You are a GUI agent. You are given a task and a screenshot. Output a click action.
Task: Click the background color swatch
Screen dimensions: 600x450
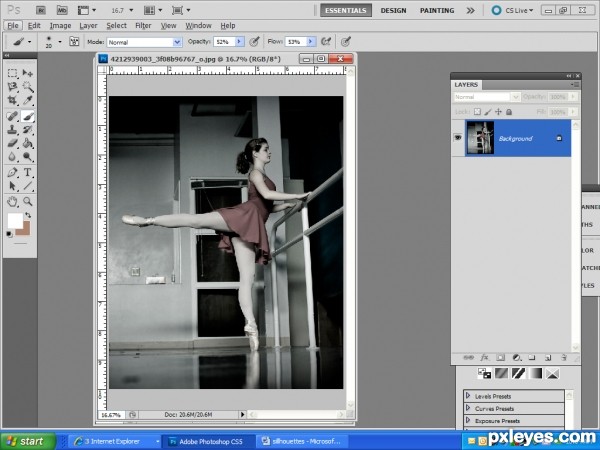(x=25, y=231)
